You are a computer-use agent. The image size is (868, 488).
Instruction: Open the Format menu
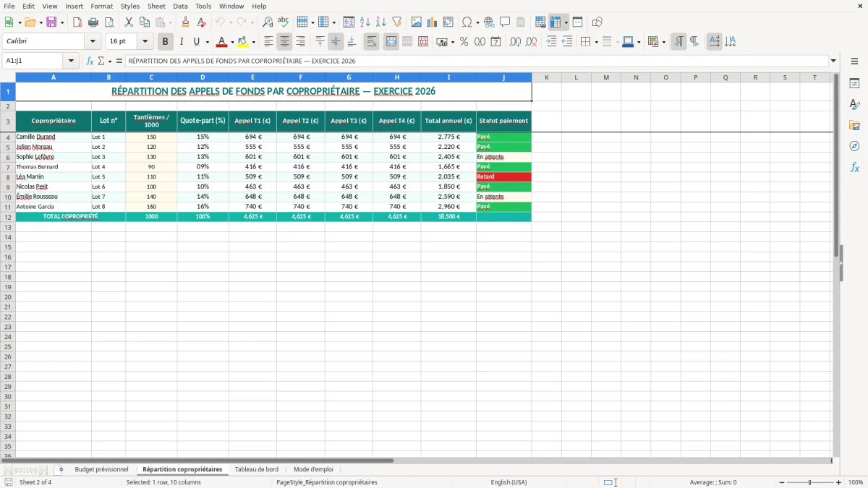pos(102,6)
